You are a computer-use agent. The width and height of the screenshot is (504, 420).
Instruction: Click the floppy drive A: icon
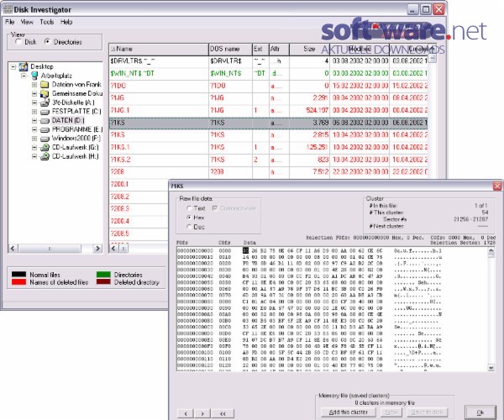45,102
